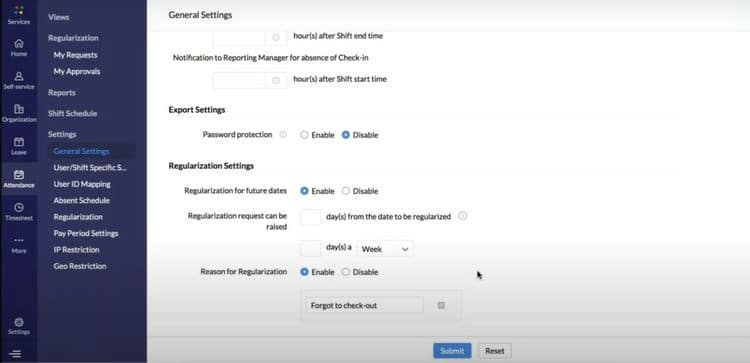The height and width of the screenshot is (363, 750).
Task: Focus the day(s) a Week count field
Action: pyautogui.click(x=310, y=248)
